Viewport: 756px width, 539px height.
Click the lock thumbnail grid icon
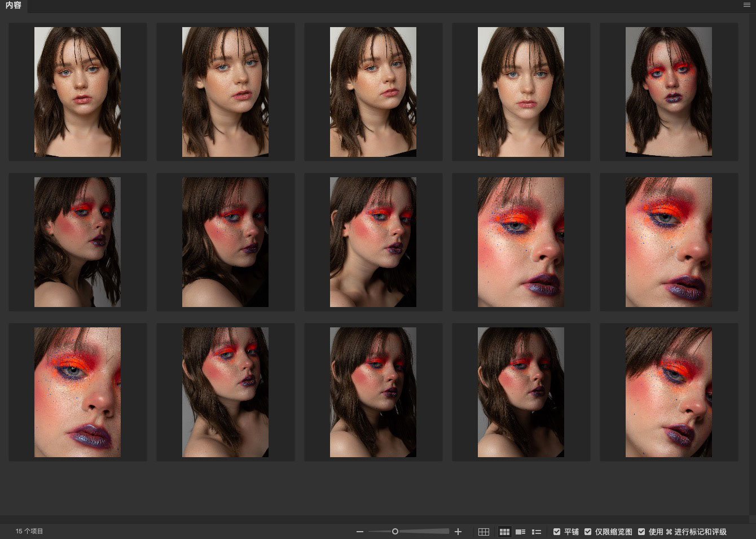(x=484, y=532)
